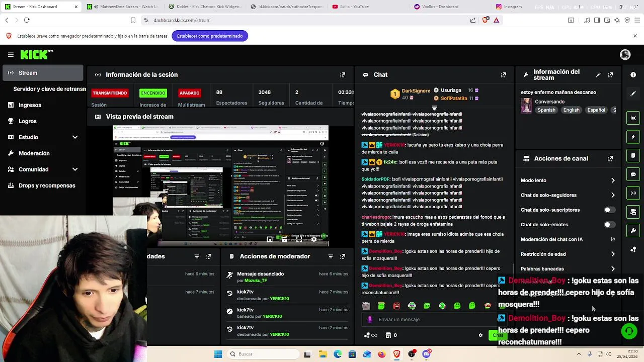Open Ingresos in the sidebar
The width and height of the screenshot is (644, 362).
(x=30, y=105)
